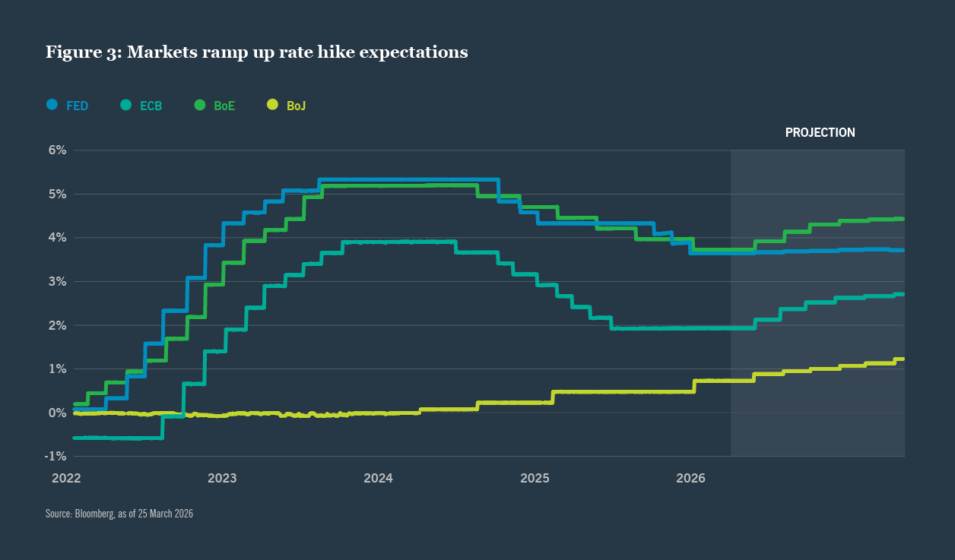Toggle the BoJ series legend label
Viewport: 955px width, 560px height.
[x=296, y=106]
